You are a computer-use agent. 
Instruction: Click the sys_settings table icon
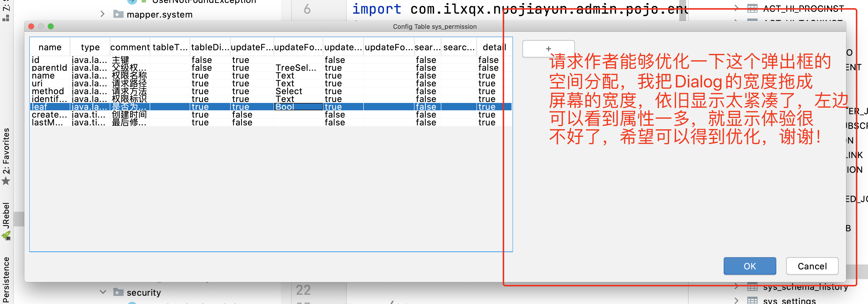click(752, 300)
